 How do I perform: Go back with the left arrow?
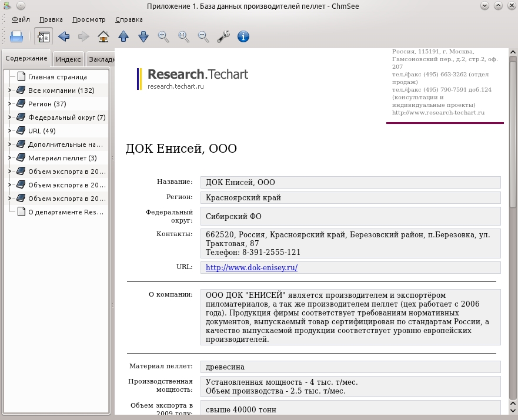[64, 36]
